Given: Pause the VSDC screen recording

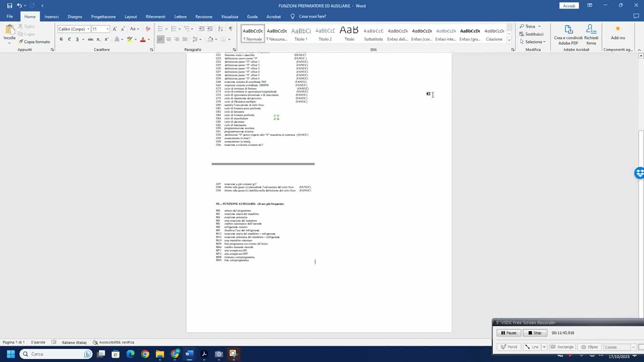Looking at the screenshot, I should click(509, 333).
